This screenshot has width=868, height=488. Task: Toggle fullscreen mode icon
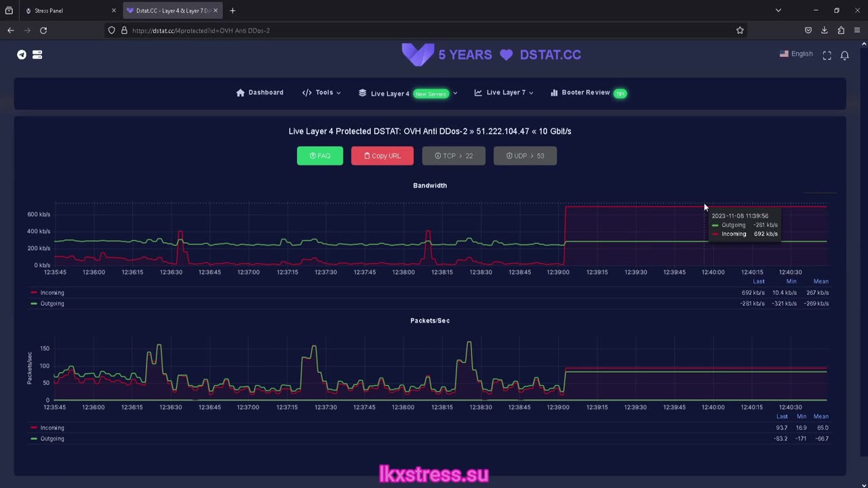tap(827, 56)
